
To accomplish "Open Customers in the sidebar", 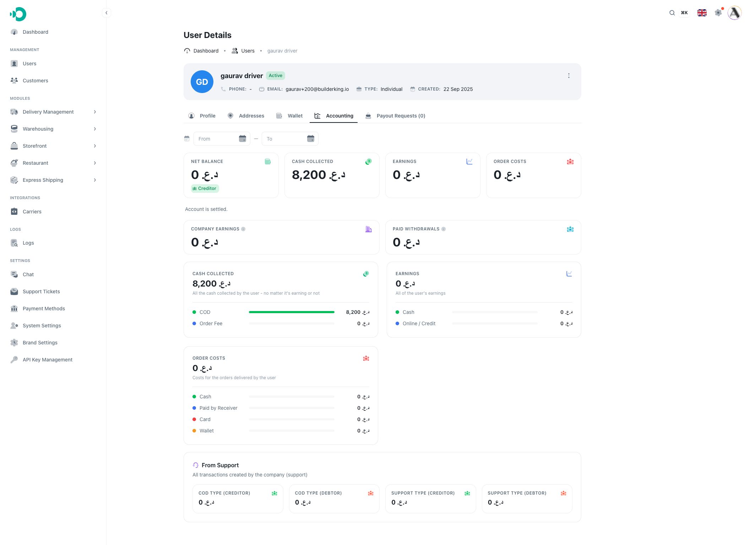I will pos(53,81).
